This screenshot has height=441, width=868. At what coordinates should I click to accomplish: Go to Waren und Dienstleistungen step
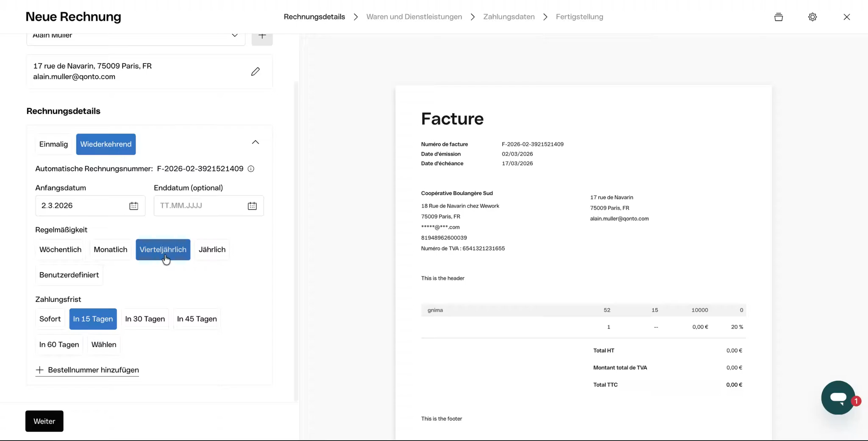(x=414, y=17)
